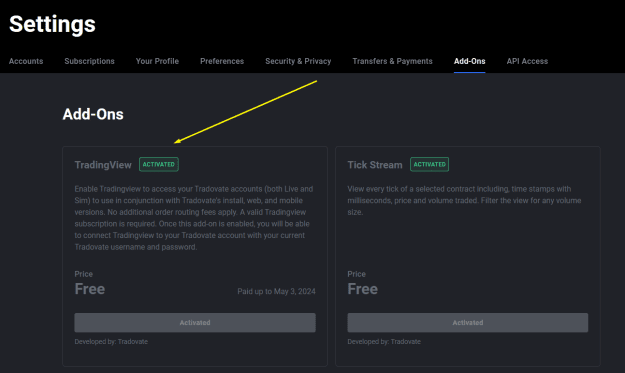Click the Tick Stream Free price

[362, 289]
